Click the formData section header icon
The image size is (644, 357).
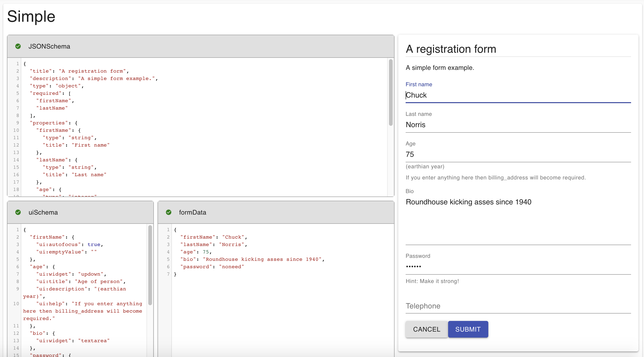point(168,212)
